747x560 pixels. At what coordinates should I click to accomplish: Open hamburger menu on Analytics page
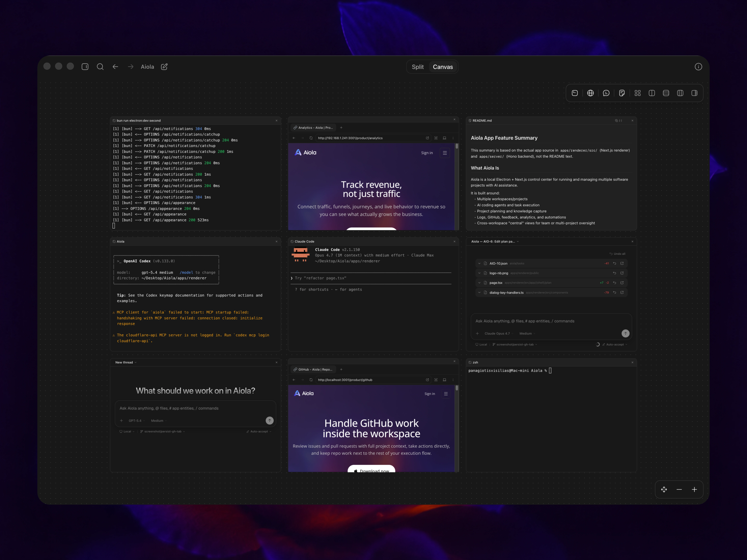pos(445,153)
